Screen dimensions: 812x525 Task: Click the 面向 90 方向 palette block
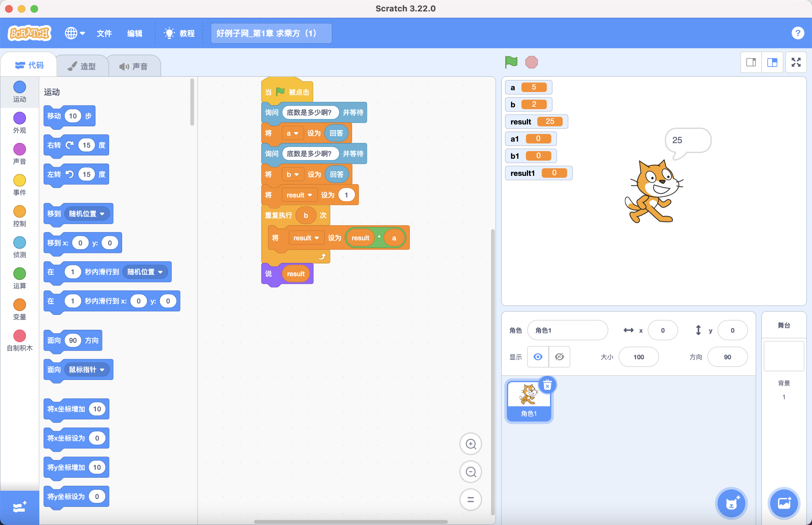pyautogui.click(x=73, y=340)
